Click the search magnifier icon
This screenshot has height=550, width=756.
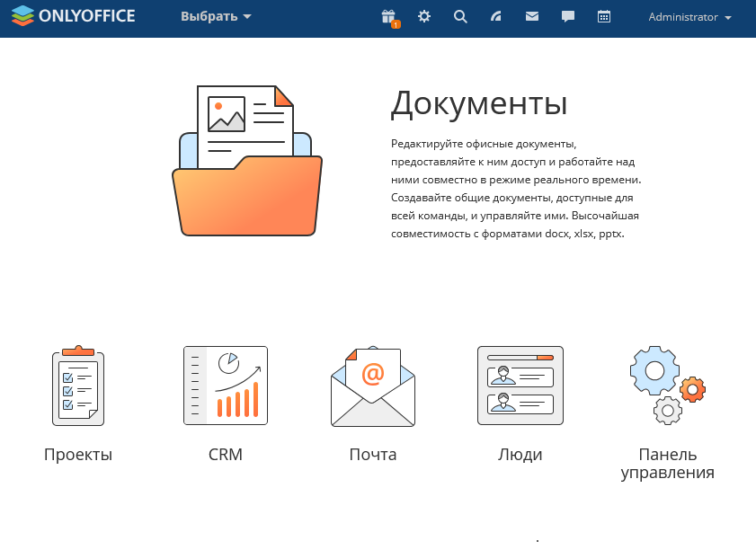[460, 17]
